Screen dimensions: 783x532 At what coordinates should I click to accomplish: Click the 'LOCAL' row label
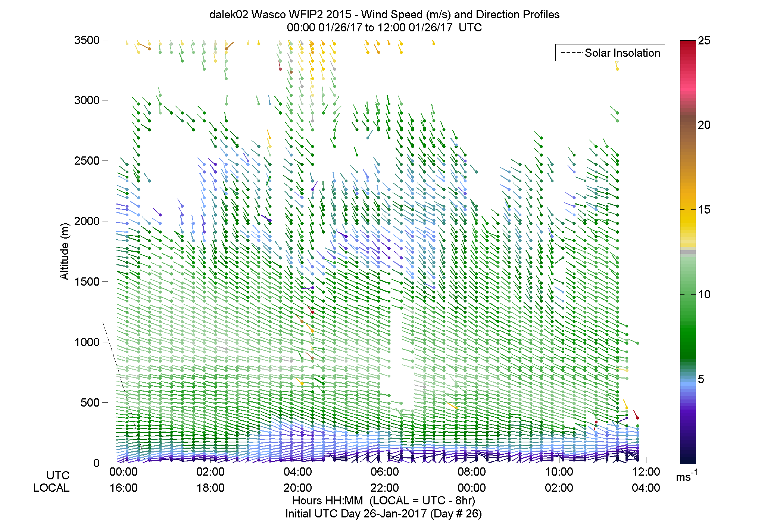(52, 488)
